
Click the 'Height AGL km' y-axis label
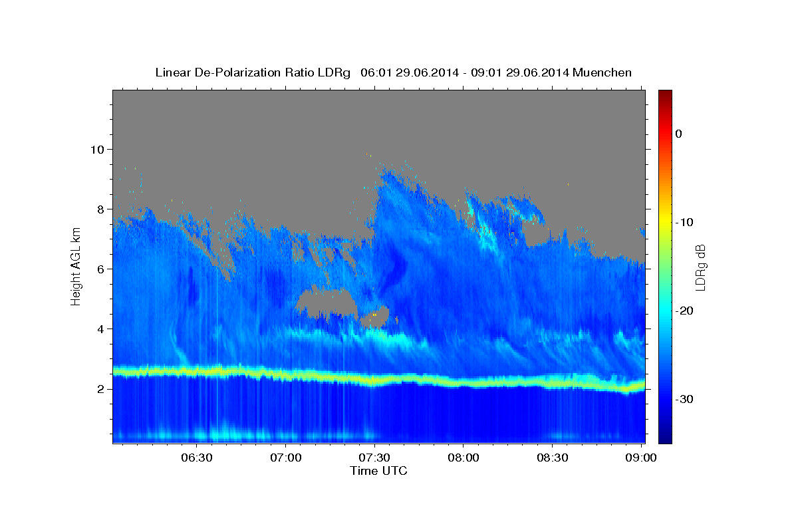pos(76,266)
